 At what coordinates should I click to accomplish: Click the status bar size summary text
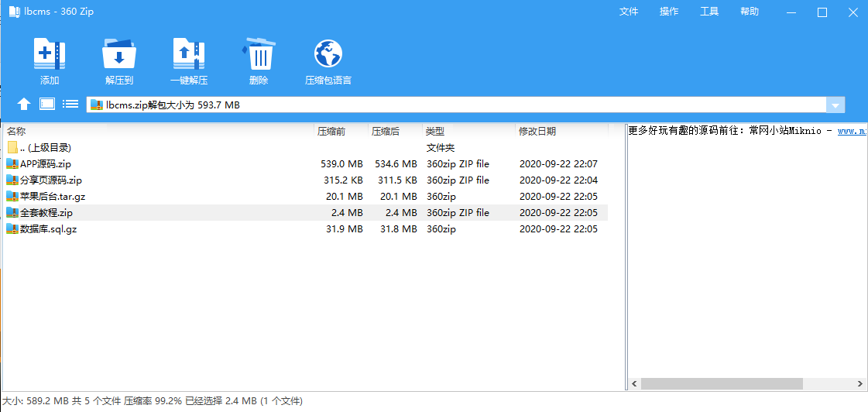(x=153, y=400)
